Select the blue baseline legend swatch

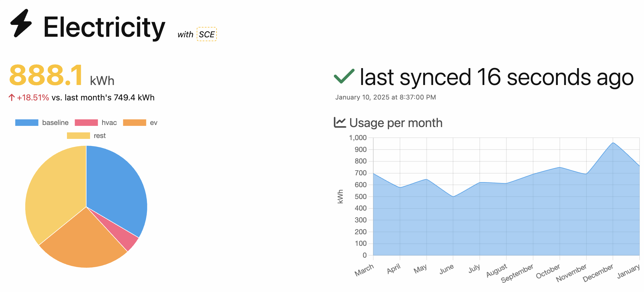26,122
